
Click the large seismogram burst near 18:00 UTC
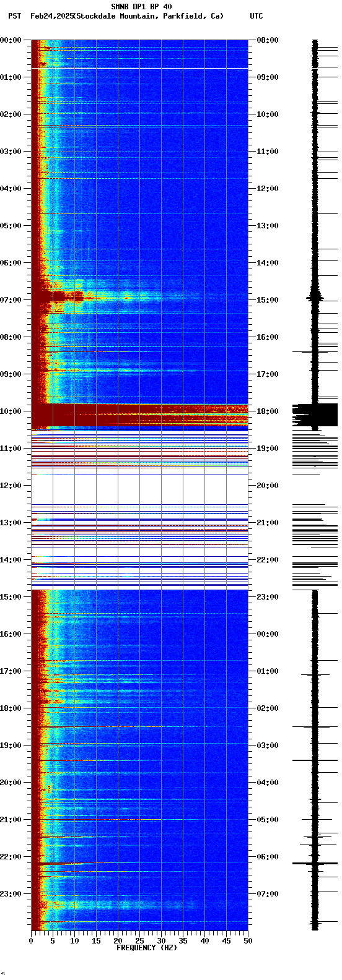click(315, 415)
